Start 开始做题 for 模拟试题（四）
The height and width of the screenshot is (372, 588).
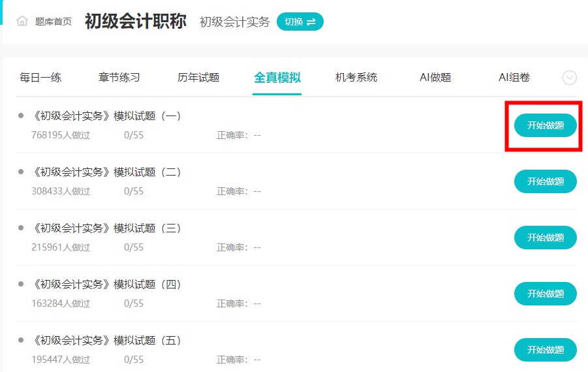click(545, 294)
